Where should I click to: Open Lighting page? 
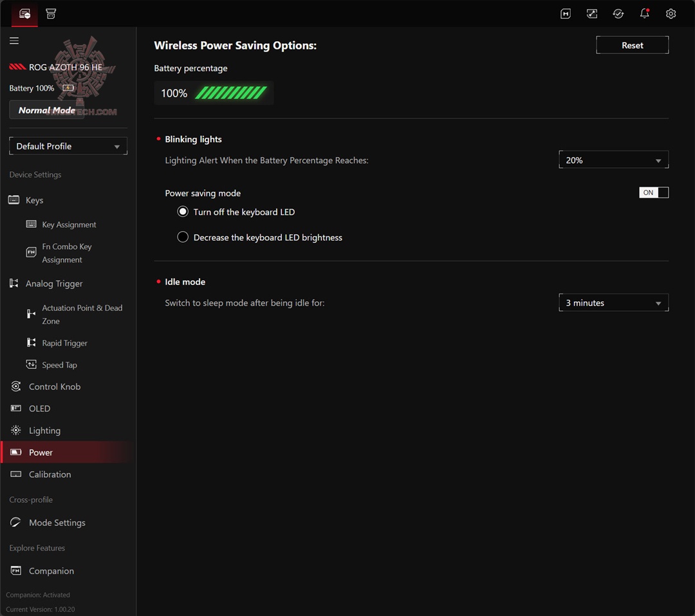pos(44,430)
